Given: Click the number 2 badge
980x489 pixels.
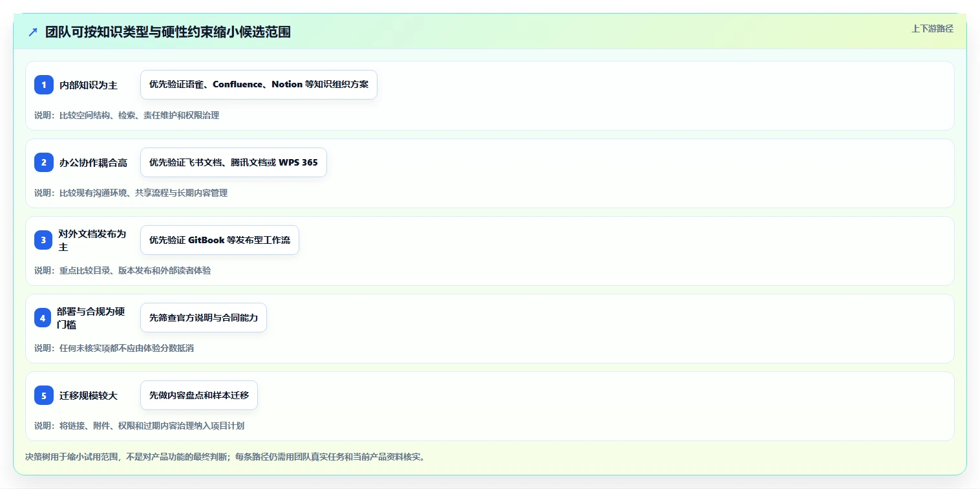Looking at the screenshot, I should pos(44,162).
